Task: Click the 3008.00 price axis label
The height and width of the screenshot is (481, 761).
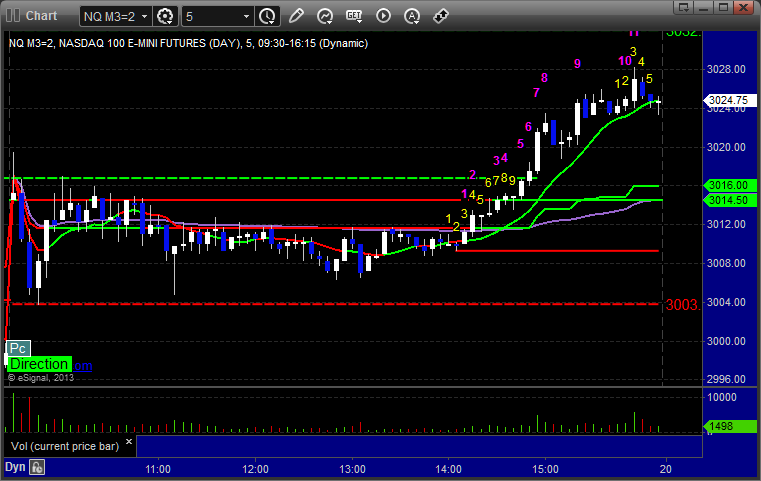Action: pyautogui.click(x=726, y=263)
